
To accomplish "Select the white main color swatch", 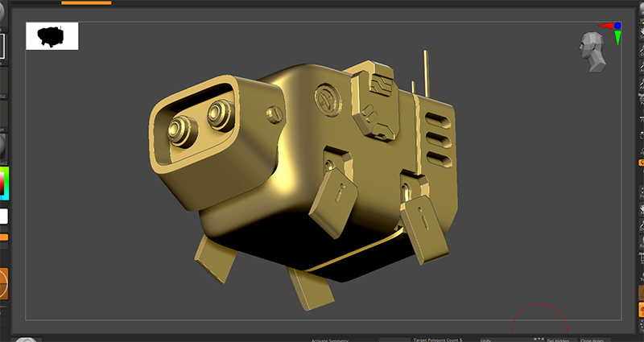I will pos(3,216).
